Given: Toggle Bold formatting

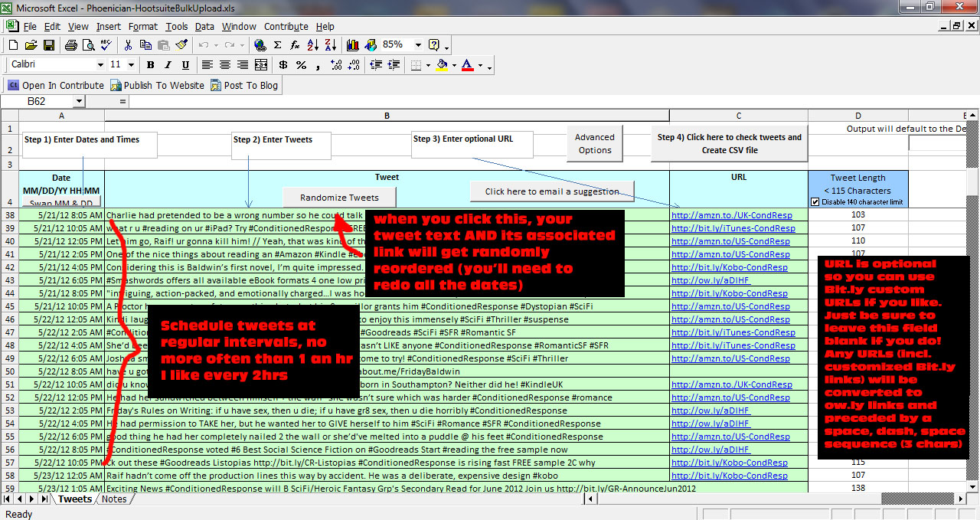Looking at the screenshot, I should (150, 65).
